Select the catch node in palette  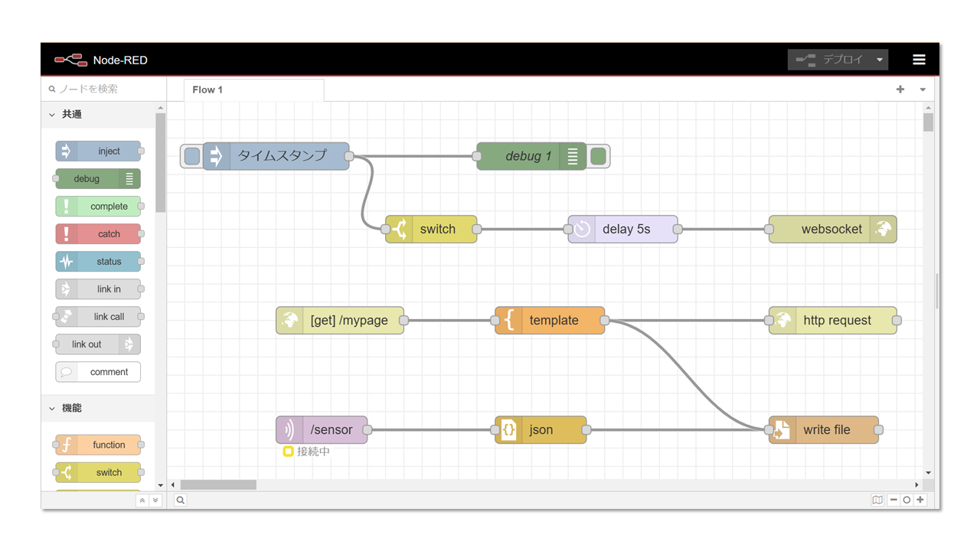click(98, 234)
